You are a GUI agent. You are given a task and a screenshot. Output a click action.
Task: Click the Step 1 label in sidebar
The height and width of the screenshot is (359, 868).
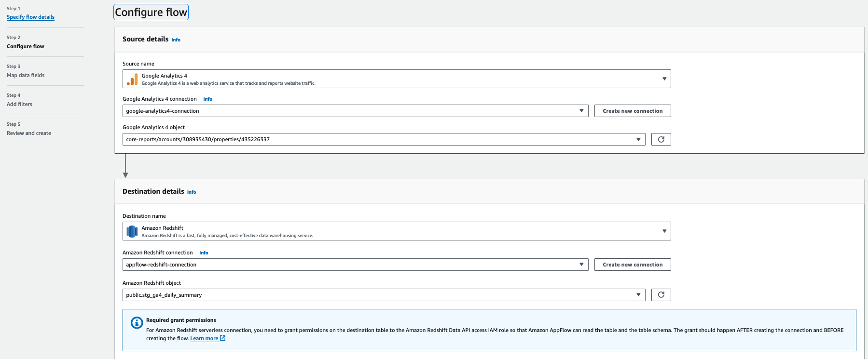[14, 9]
